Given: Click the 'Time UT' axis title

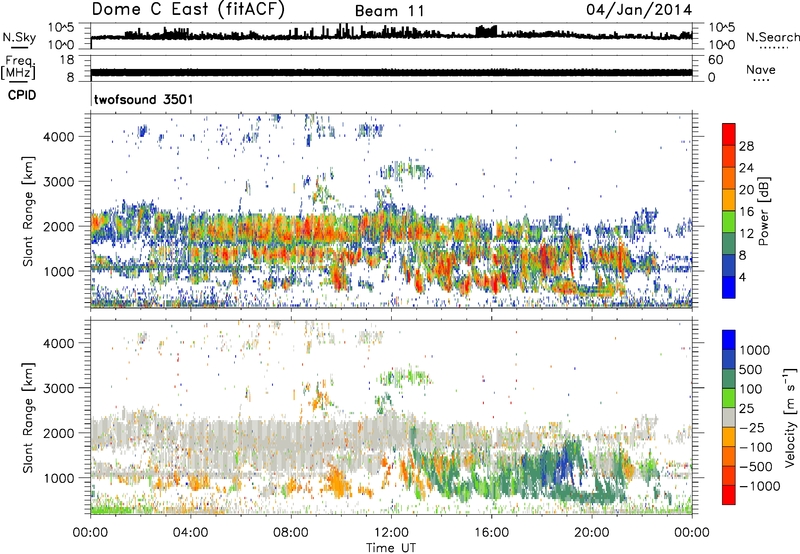Looking at the screenshot, I should tap(391, 547).
